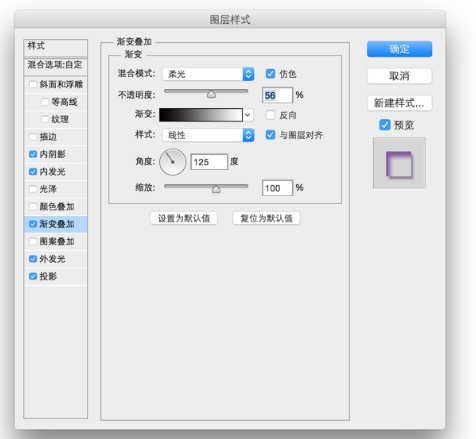476x439 pixels.
Task: Select the 投影 row label
Action: [x=48, y=276]
